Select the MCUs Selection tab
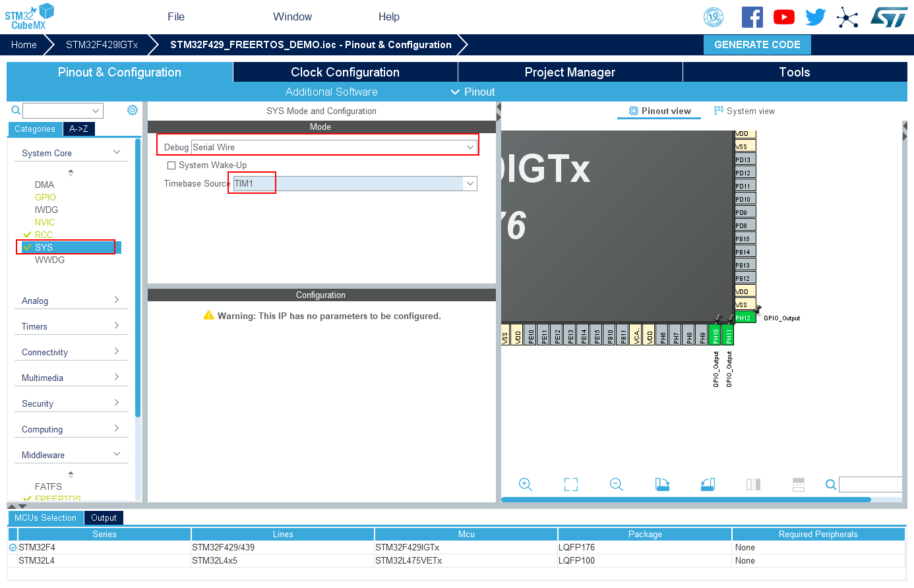 46,517
